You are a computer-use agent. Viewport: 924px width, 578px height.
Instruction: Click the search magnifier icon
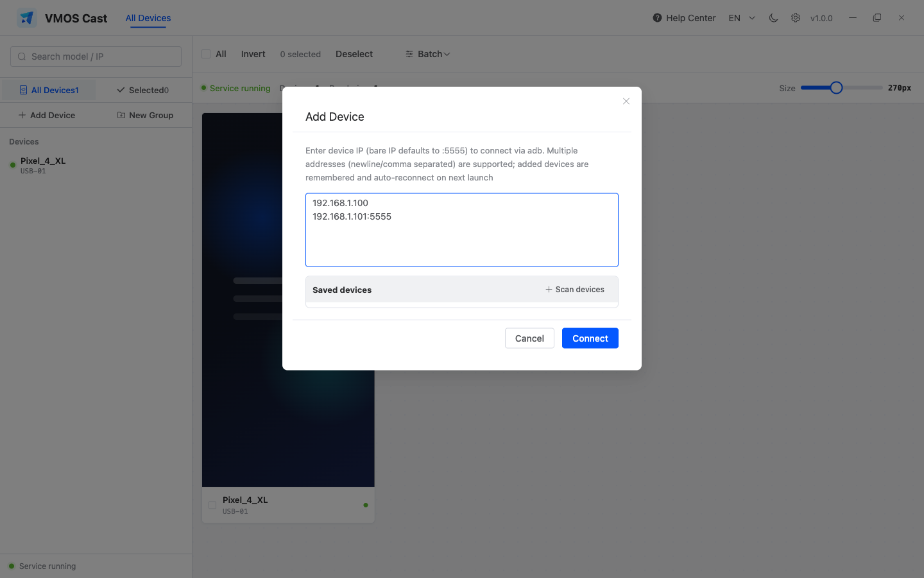click(x=22, y=57)
